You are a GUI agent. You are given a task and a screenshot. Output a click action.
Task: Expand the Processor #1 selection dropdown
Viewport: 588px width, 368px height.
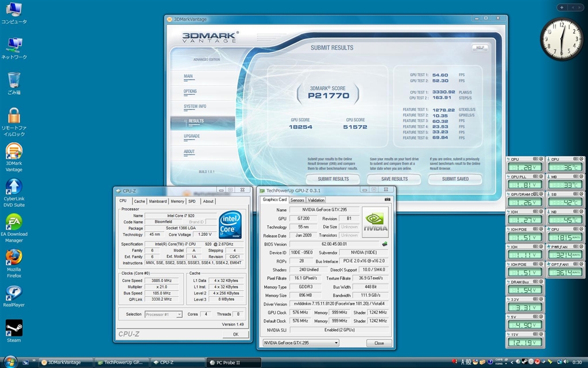179,314
